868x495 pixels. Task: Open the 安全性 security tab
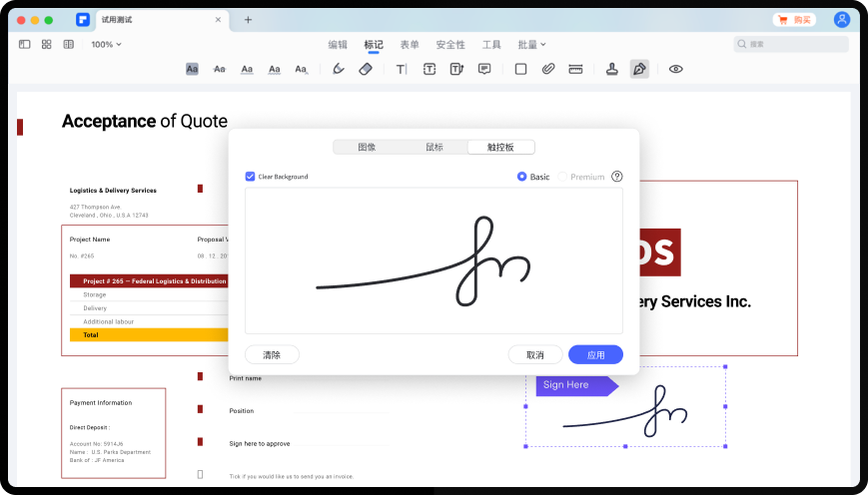(450, 45)
